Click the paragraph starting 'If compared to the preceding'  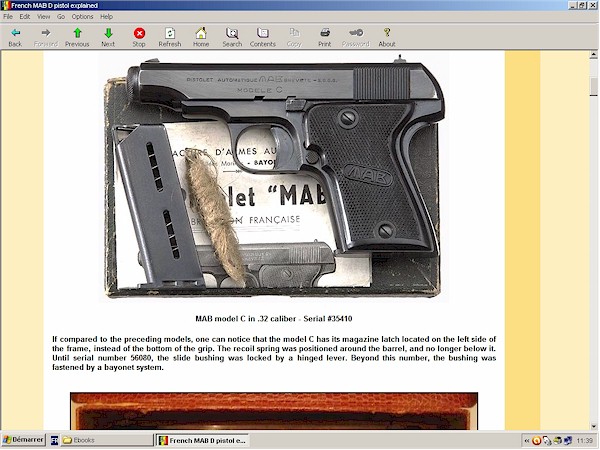click(x=274, y=353)
